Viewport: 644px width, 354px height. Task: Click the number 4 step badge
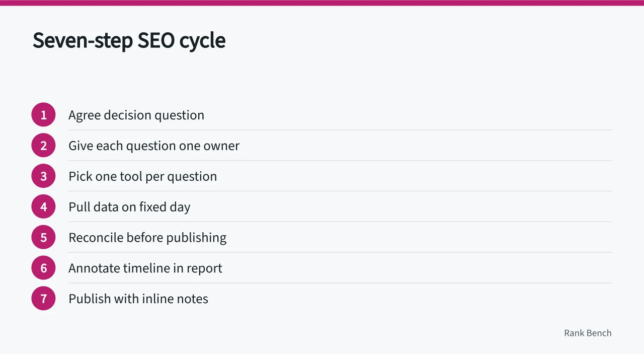tap(43, 207)
